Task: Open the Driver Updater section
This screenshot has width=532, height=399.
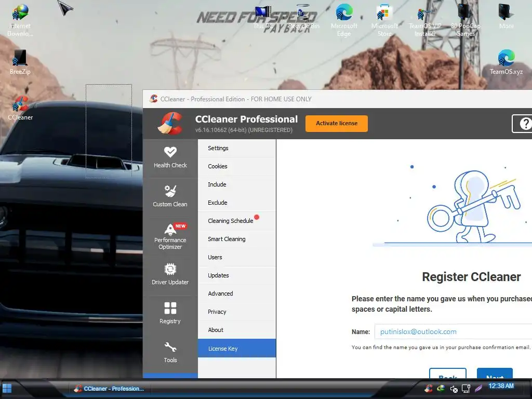Action: click(x=170, y=275)
